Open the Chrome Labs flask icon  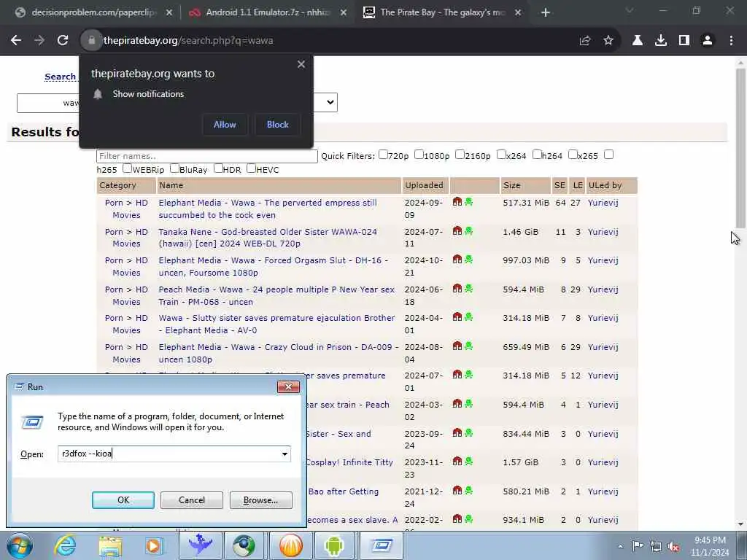(x=637, y=41)
